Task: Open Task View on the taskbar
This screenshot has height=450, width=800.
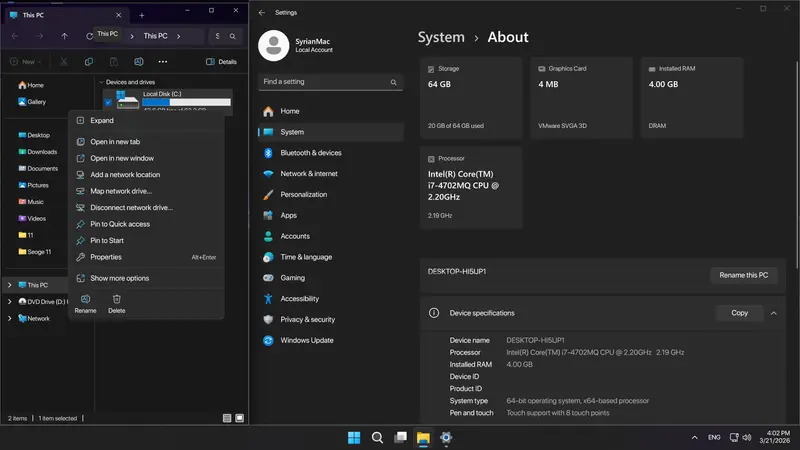Action: click(x=401, y=438)
